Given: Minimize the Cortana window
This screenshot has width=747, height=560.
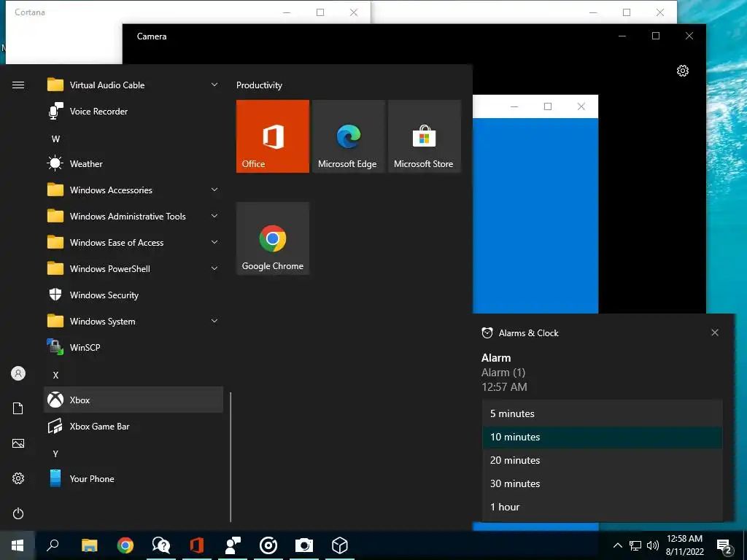Looking at the screenshot, I should point(287,12).
